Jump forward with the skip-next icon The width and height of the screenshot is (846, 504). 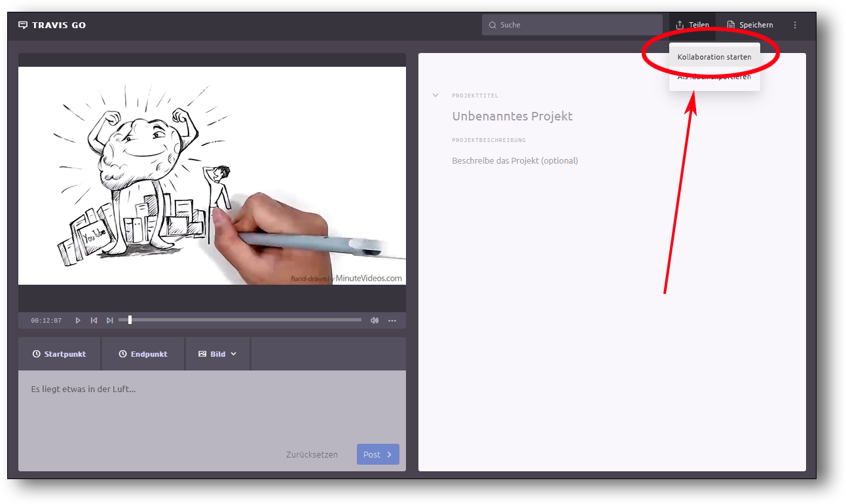point(110,321)
